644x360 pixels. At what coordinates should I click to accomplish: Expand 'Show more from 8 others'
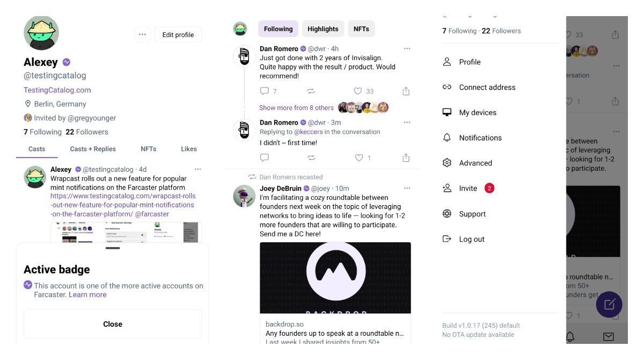(297, 107)
